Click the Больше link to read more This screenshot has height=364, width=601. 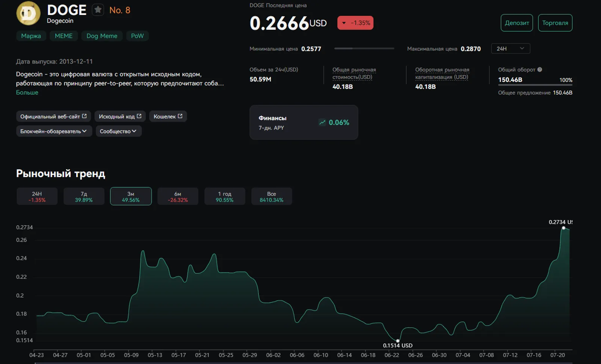tap(27, 92)
